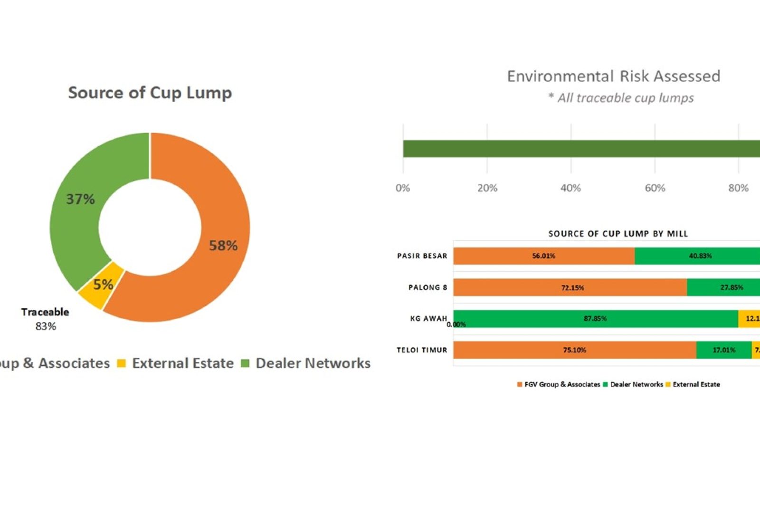The image size is (760, 532).
Task: Select the PASIR BESAR row label
Action: (422, 256)
